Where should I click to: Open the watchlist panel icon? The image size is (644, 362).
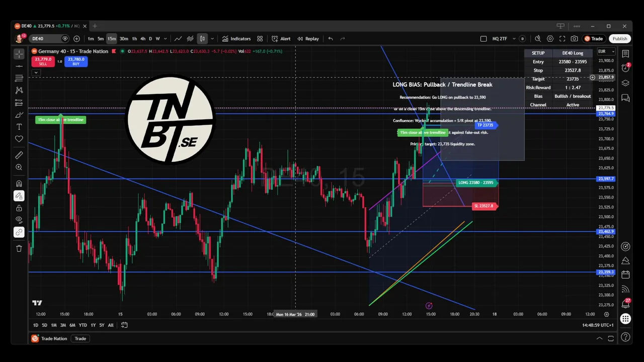[625, 54]
